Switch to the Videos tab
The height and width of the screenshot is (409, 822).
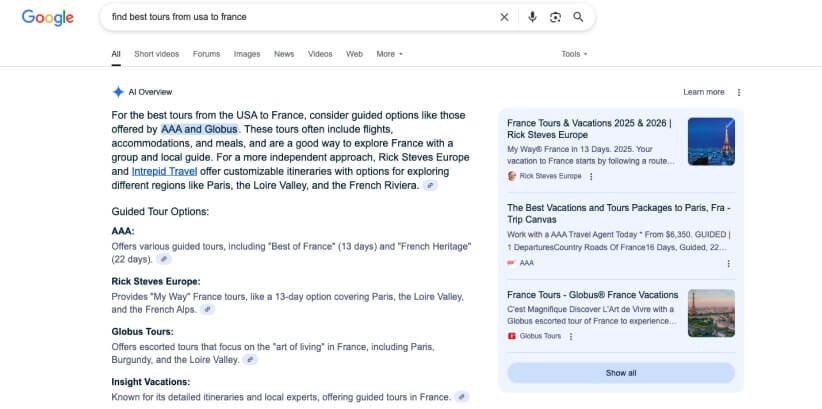[x=320, y=54]
